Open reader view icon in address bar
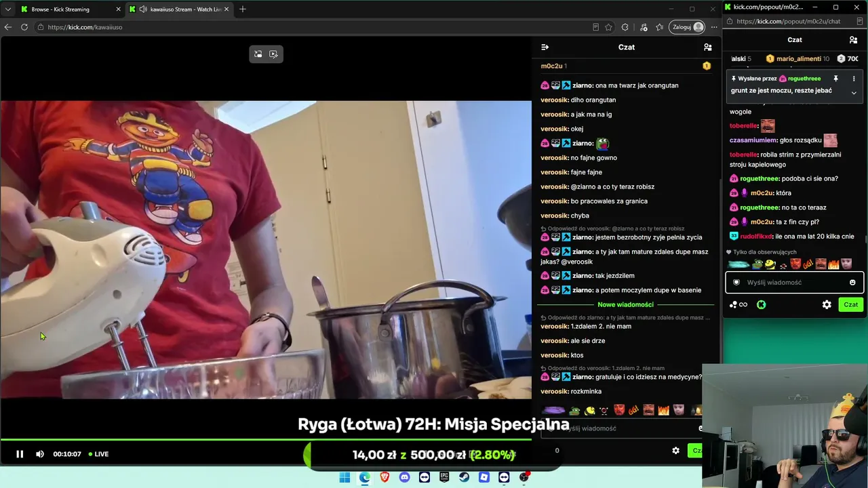 click(x=595, y=27)
